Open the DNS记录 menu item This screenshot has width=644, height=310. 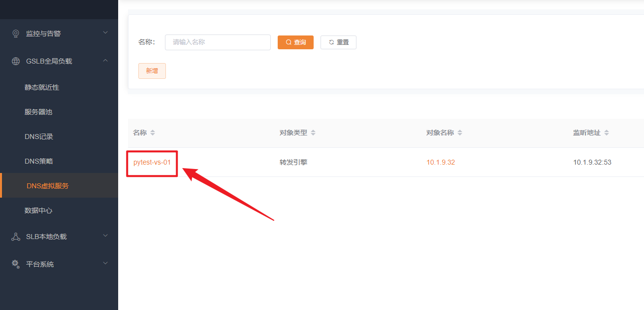39,137
